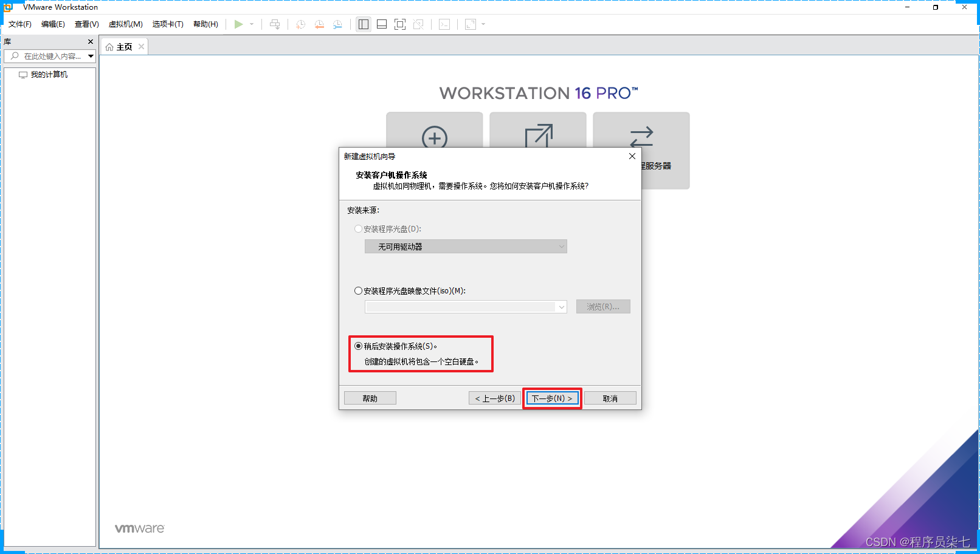Select the 安装程序光盘映像文件(iso) radio button
Screen dimensions: 980x554
[x=358, y=291]
